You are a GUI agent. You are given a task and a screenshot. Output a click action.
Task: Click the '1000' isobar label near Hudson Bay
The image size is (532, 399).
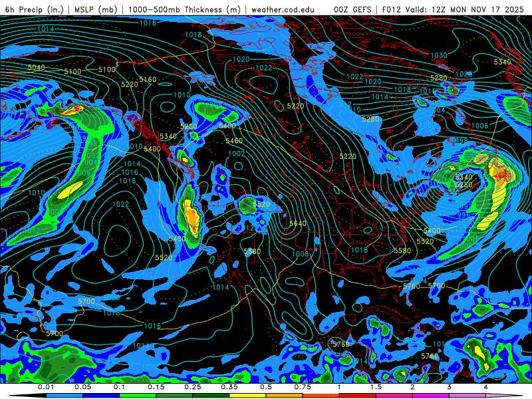coord(428,125)
